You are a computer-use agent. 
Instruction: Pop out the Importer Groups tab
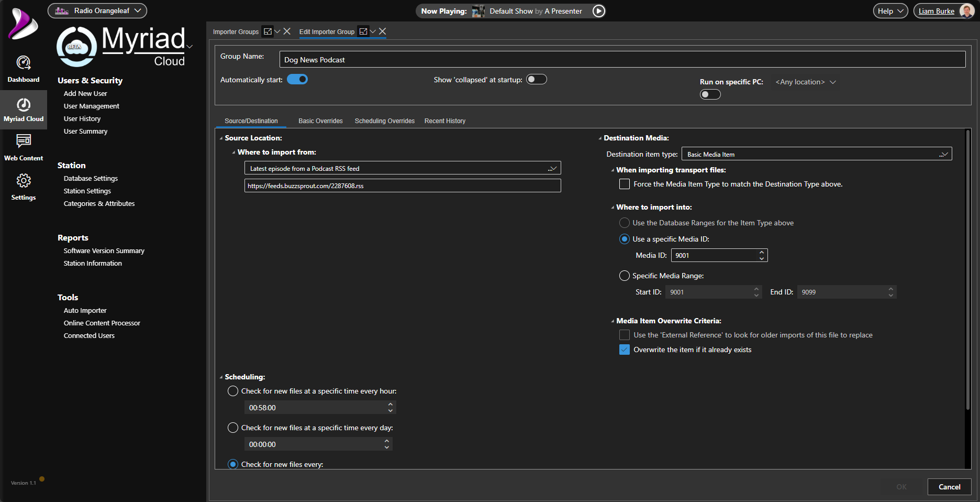(268, 31)
